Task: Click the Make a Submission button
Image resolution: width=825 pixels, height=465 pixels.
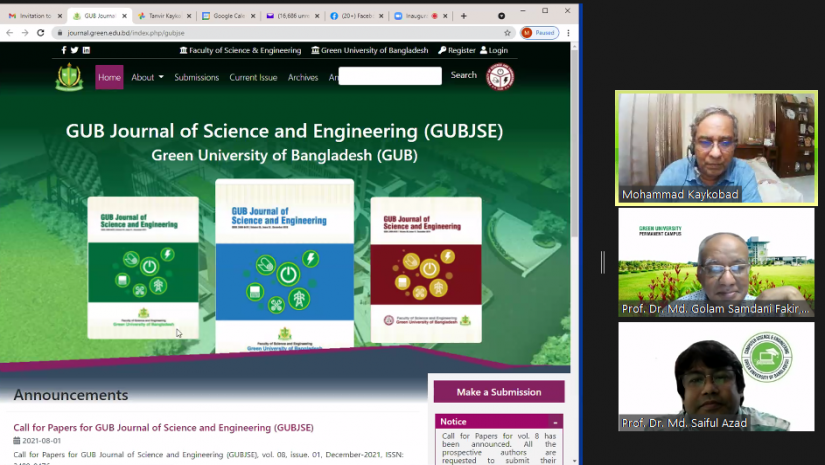Action: 499,392
